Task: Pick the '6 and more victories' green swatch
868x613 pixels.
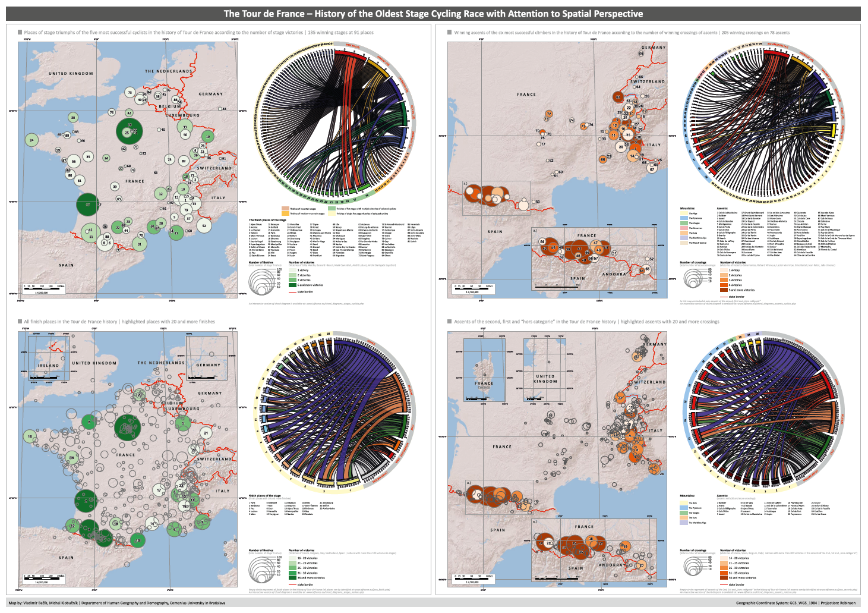Action: click(x=292, y=285)
